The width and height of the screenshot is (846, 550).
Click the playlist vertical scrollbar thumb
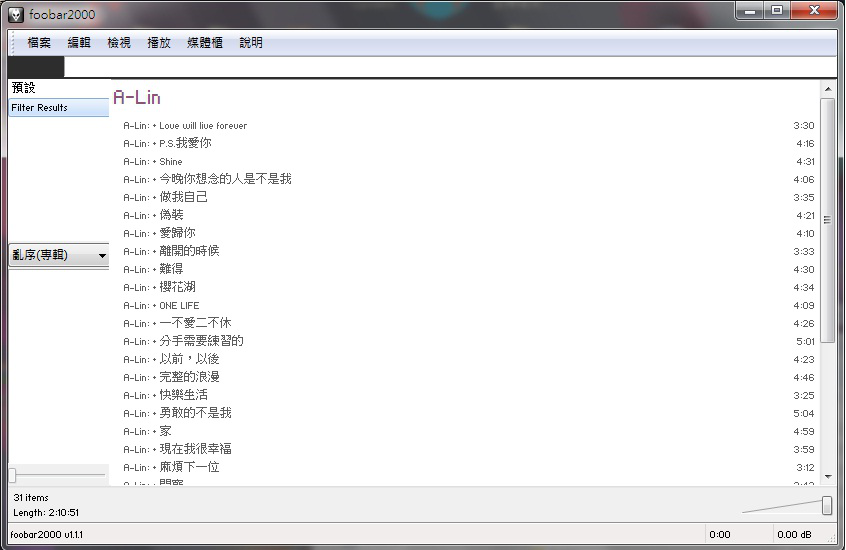828,220
